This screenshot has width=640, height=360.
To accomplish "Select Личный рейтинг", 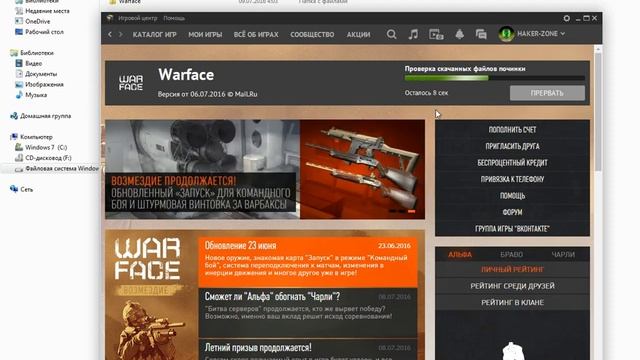I will [x=512, y=270].
